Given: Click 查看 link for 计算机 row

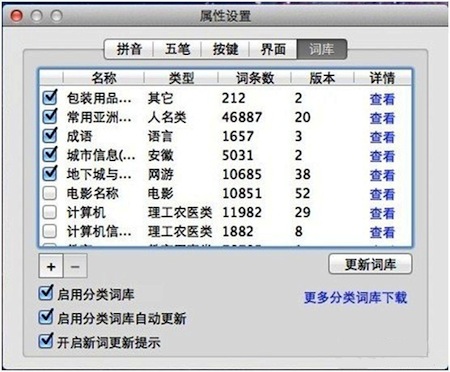Looking at the screenshot, I should [x=382, y=213].
